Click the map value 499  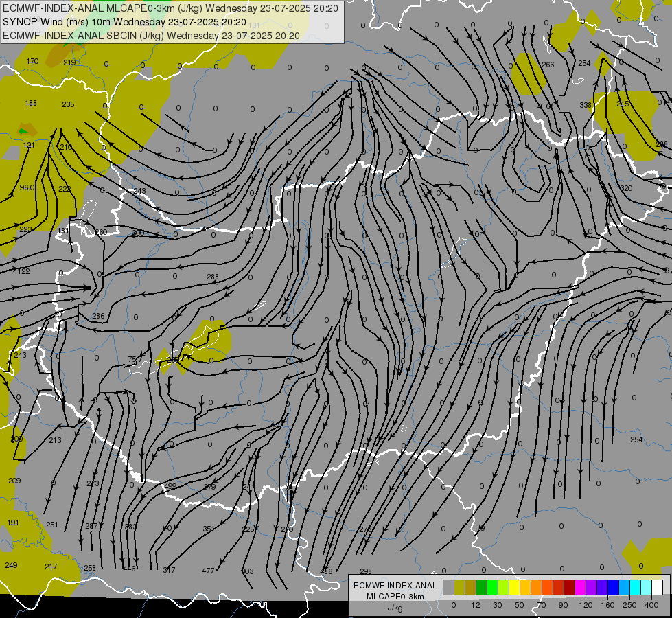[x=170, y=486]
